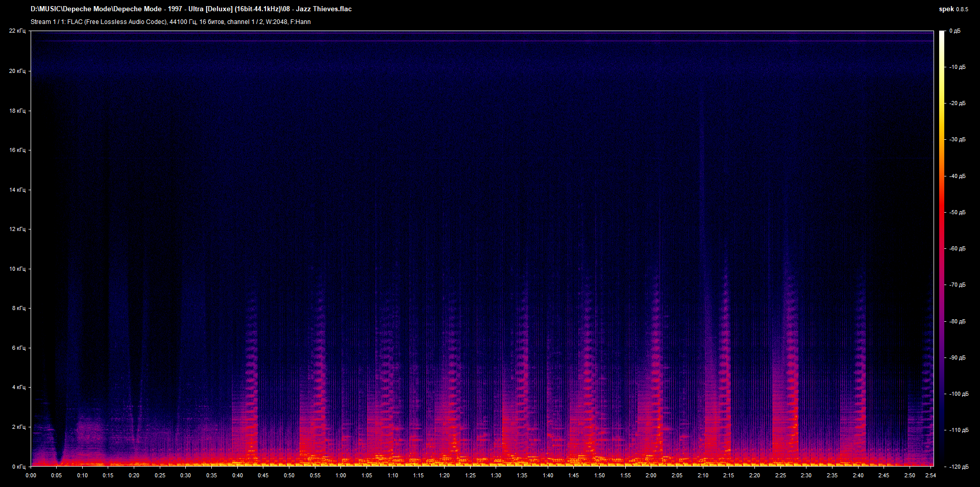Screen dimensions: 980x487
Task: Select the 0:40 time axis label
Action: [237, 475]
